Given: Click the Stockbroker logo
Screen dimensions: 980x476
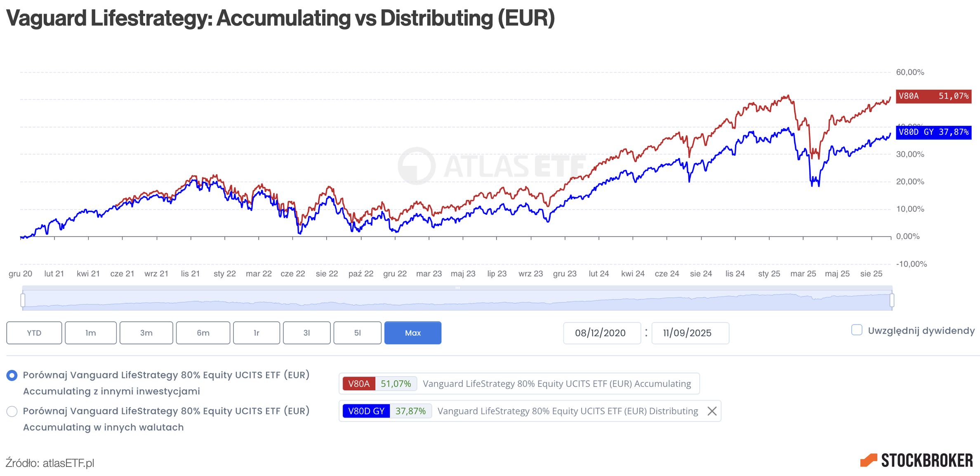Looking at the screenshot, I should (916, 460).
